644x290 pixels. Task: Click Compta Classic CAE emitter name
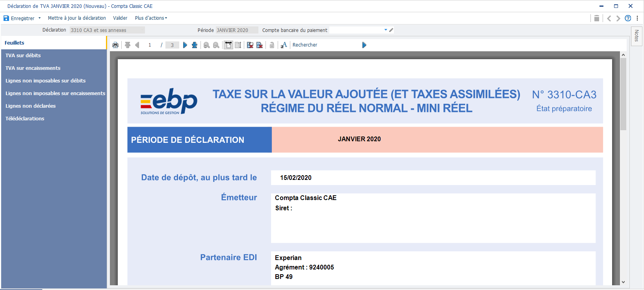tap(306, 198)
